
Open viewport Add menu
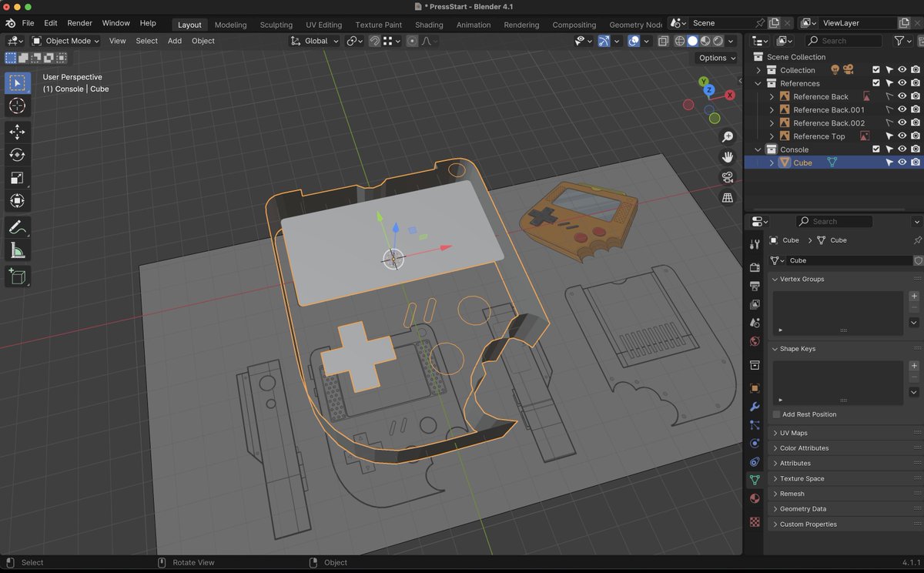coord(175,41)
